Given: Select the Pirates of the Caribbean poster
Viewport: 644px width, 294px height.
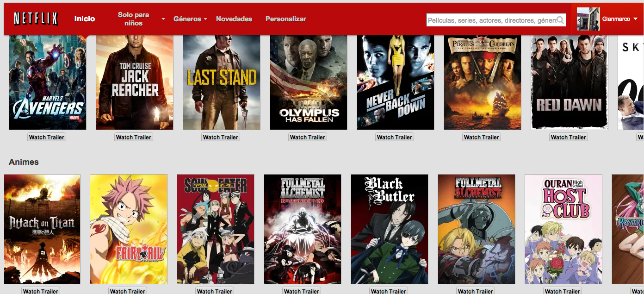Looking at the screenshot, I should coord(483,82).
